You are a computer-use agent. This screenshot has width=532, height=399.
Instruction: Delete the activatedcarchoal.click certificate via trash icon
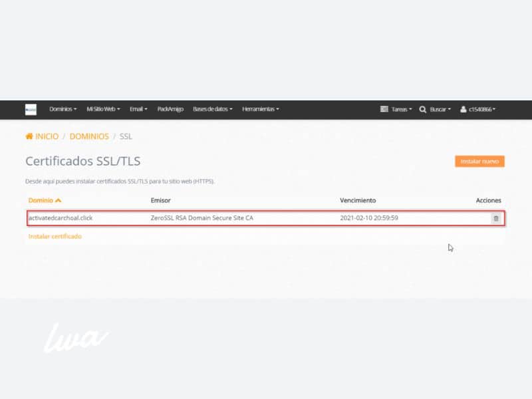pos(495,218)
